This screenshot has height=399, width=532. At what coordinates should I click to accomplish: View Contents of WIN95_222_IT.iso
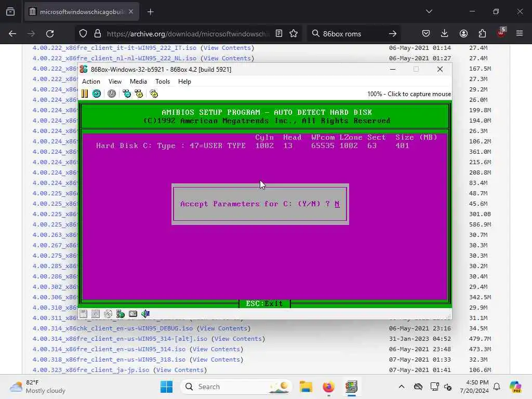(x=227, y=48)
